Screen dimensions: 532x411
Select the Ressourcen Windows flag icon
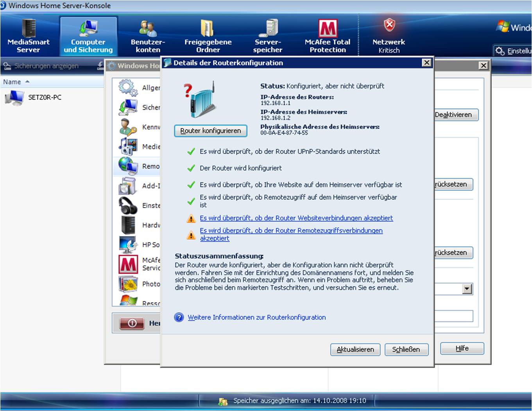pyautogui.click(x=128, y=300)
